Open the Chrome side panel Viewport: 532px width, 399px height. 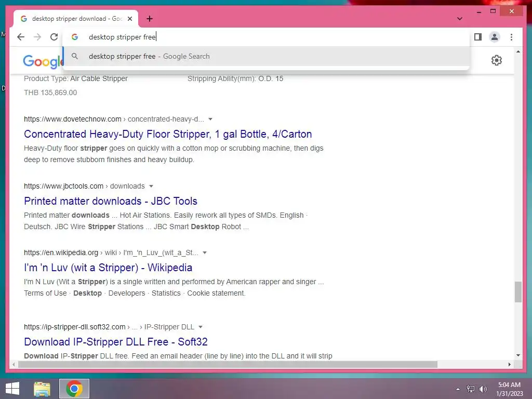(478, 37)
